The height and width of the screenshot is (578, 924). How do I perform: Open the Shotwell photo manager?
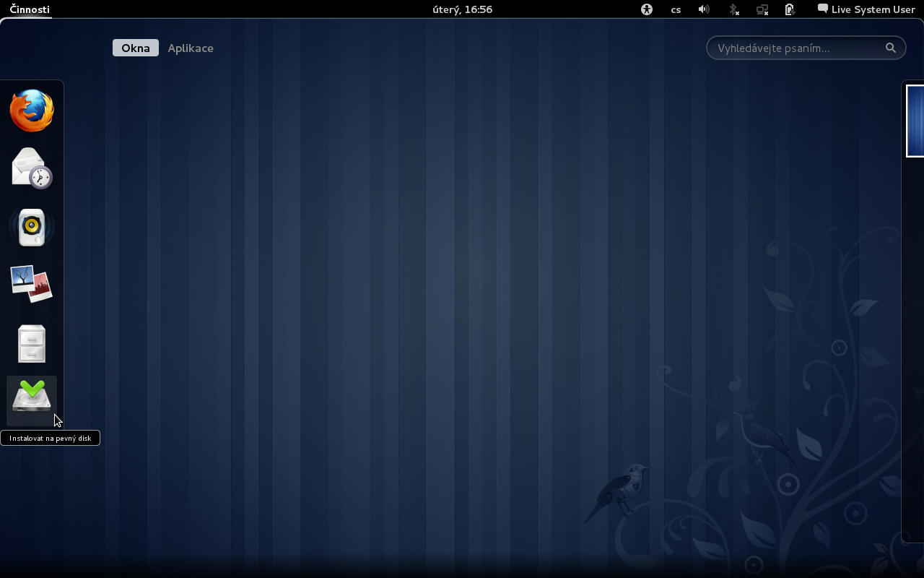tap(32, 284)
